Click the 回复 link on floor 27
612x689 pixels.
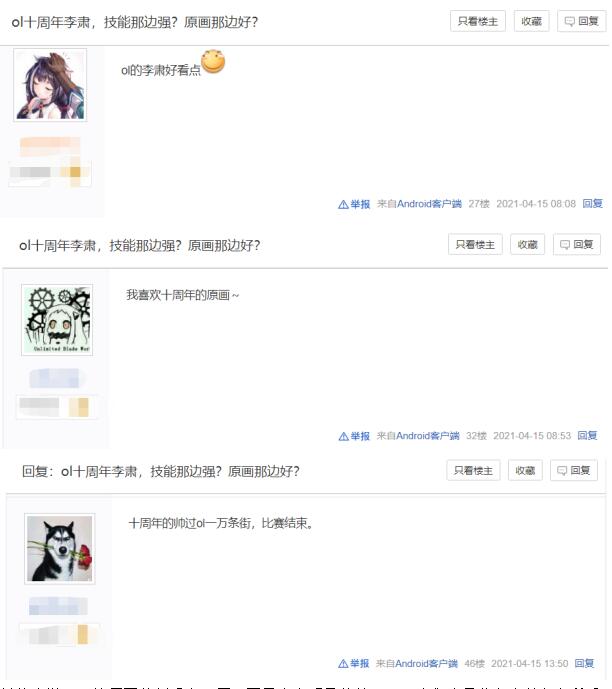pos(592,204)
